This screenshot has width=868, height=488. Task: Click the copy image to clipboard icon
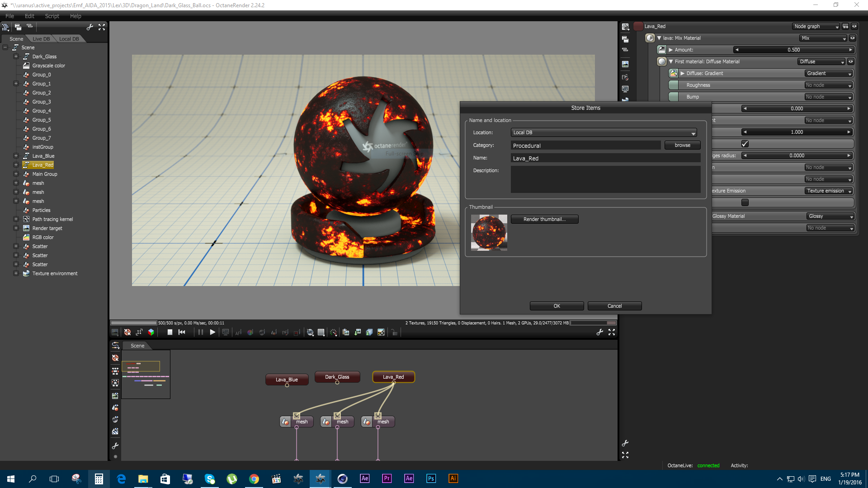(x=346, y=332)
